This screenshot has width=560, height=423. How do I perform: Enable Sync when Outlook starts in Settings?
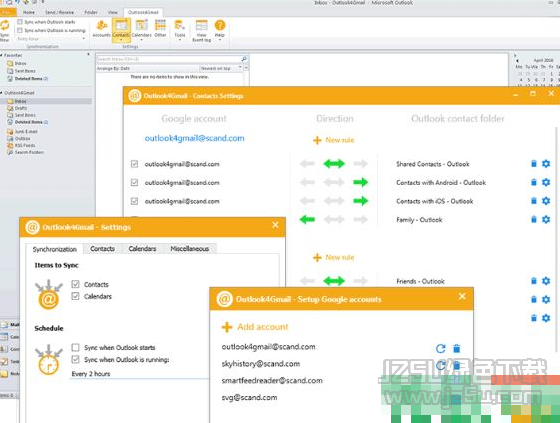(x=75, y=347)
